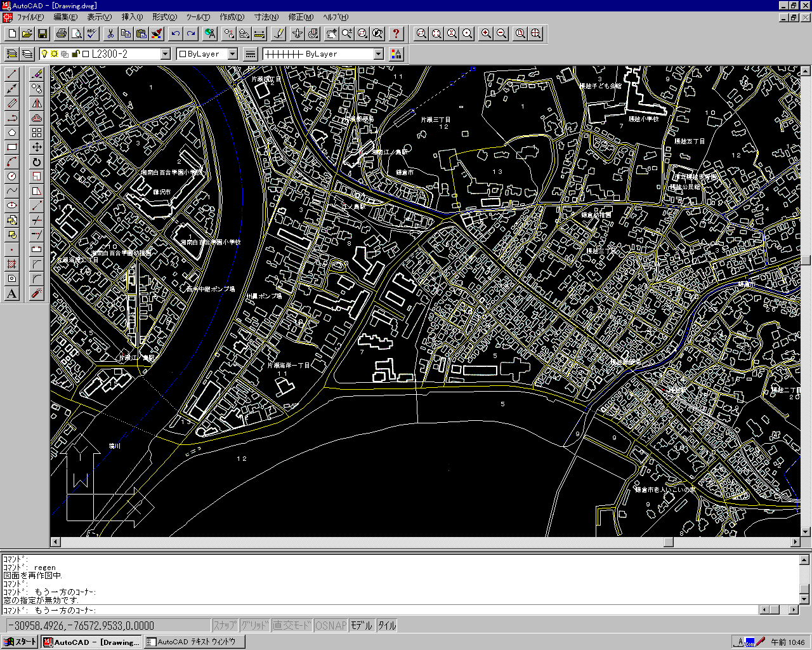Screen dimensions: 812x650
Task: Select the Line drawing tool
Action: pos(11,74)
